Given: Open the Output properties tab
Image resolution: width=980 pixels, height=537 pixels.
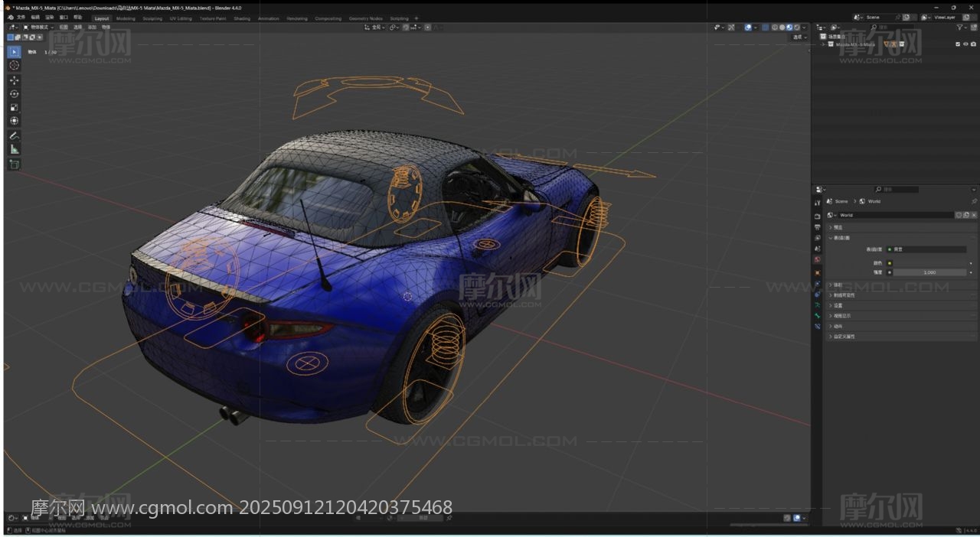Looking at the screenshot, I should [818, 227].
